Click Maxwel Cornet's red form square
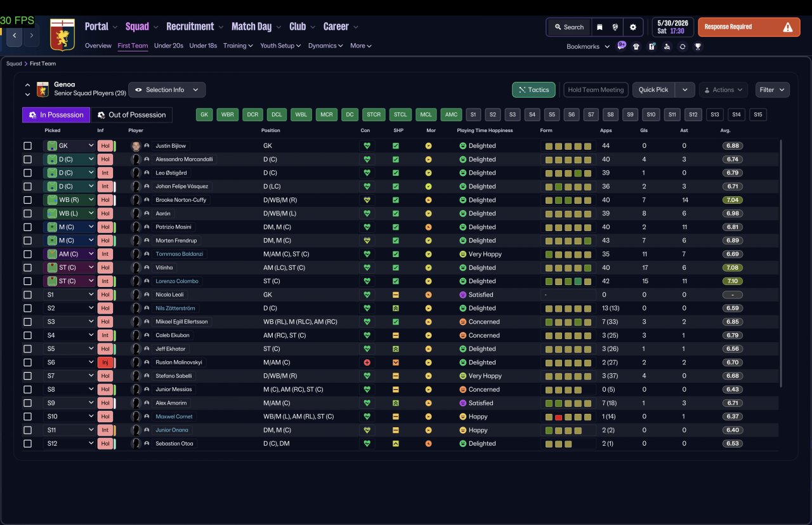Screen dimensions: 812x525 (559, 417)
